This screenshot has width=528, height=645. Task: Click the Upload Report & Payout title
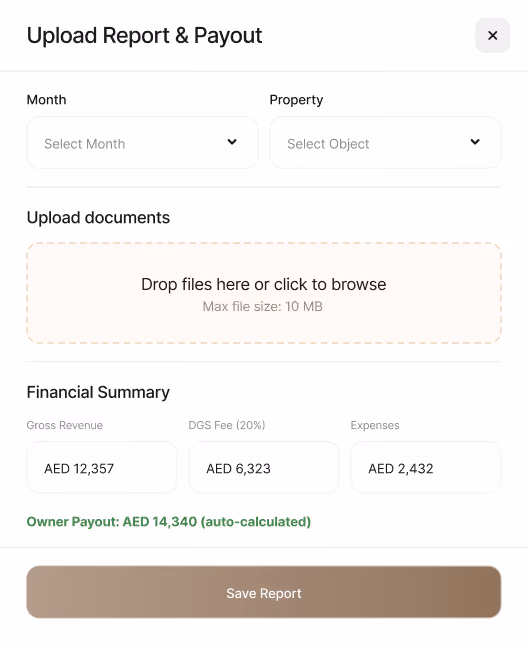coord(144,35)
